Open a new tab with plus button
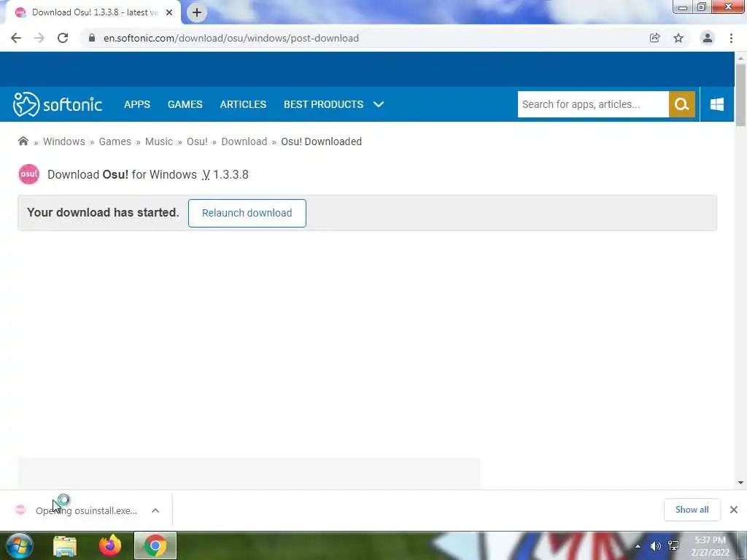 click(x=197, y=12)
